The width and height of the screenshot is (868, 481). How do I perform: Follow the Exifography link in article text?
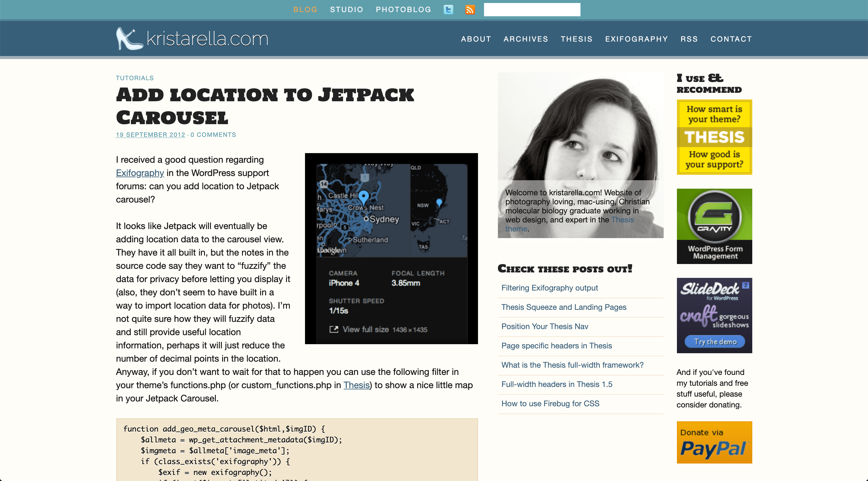pos(140,173)
